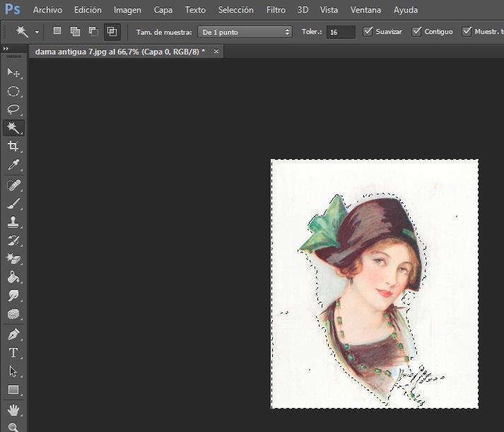This screenshot has height=432, width=504.
Task: Click the current Magic Wand preset icon
Action: pos(22,32)
